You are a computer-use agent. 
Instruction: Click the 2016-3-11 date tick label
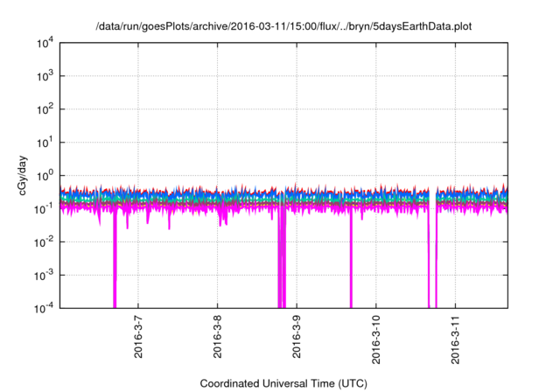(455, 339)
